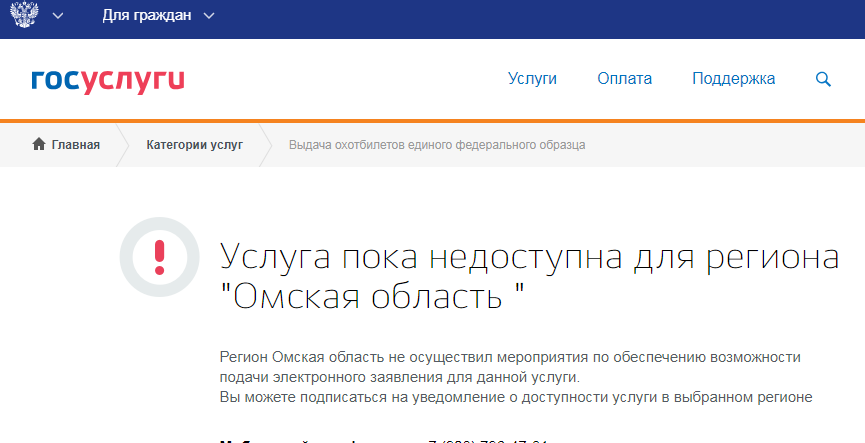Click the line 'подачи электронного заявления для данной услуги'
The image size is (865, 443).
pos(398,377)
